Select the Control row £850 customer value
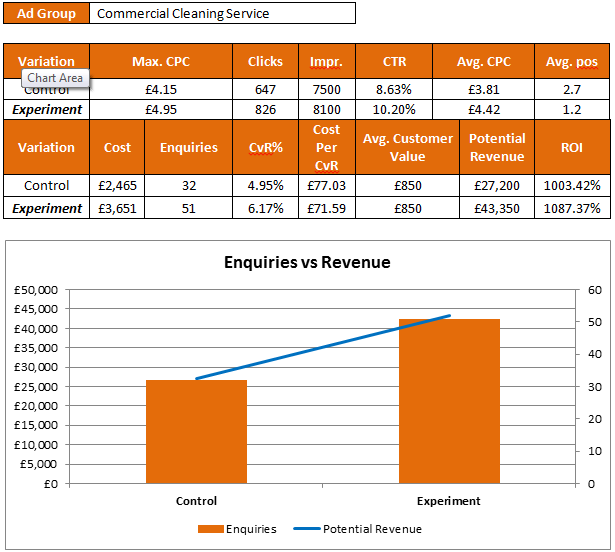This screenshot has height=552, width=615. point(407,186)
